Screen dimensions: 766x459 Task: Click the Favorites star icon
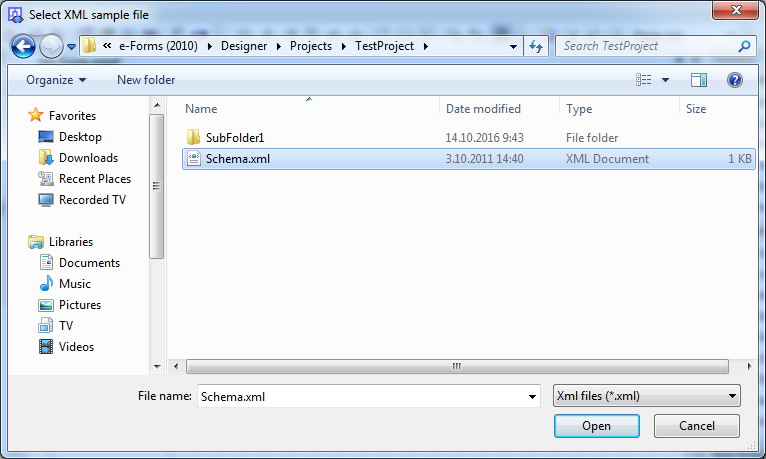pyautogui.click(x=36, y=115)
